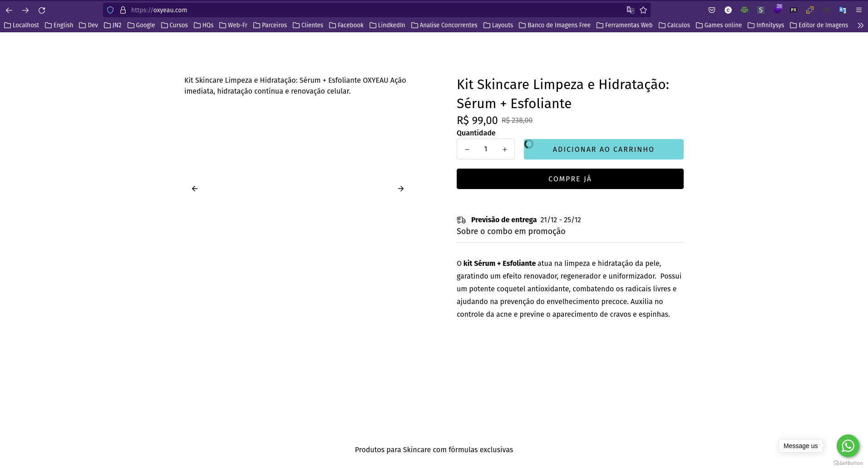Open the white circle C extension
Screen dimensions: 868x469
[x=728, y=10]
